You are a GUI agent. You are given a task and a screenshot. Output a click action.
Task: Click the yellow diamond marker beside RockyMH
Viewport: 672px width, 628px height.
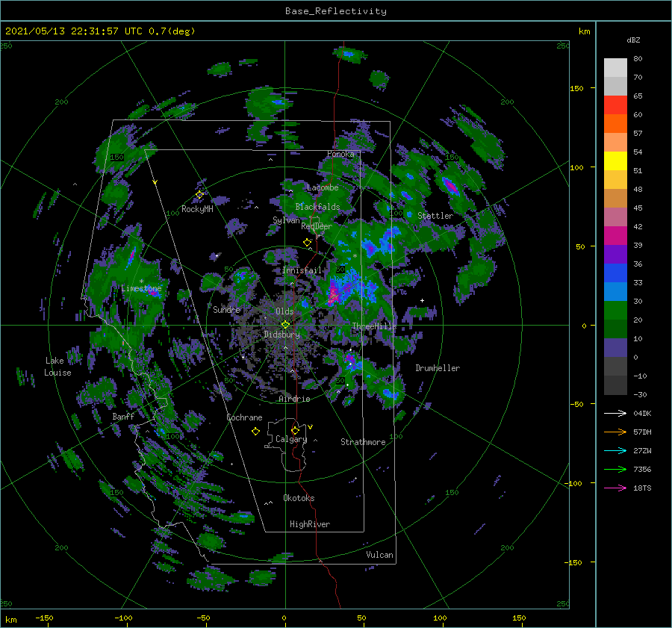pyautogui.click(x=199, y=195)
